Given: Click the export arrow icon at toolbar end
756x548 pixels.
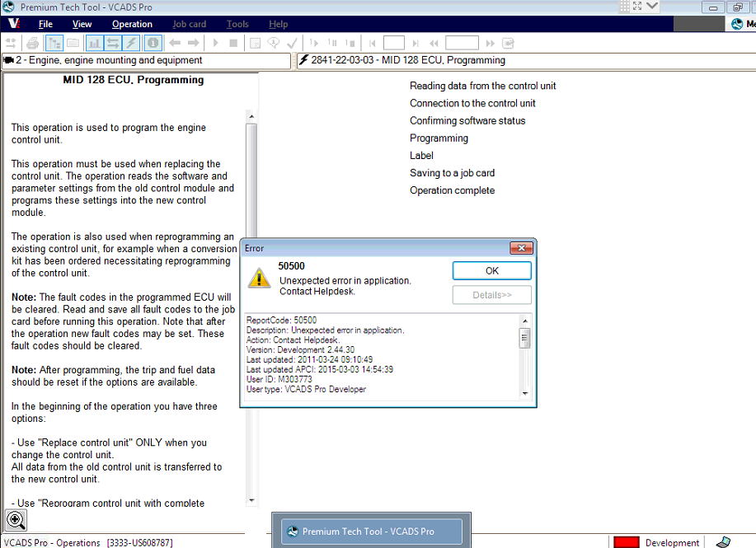Looking at the screenshot, I should click(508, 44).
